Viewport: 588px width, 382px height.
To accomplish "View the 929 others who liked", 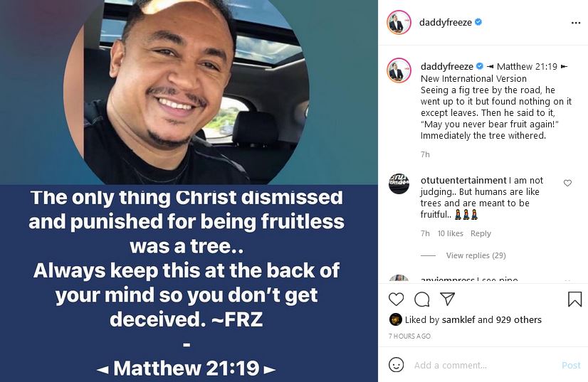I will coord(519,320).
